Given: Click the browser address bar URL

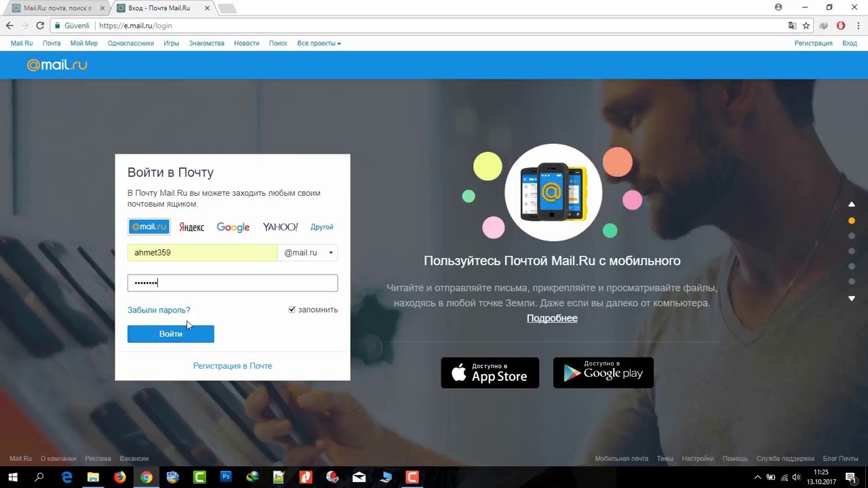Looking at the screenshot, I should pyautogui.click(x=135, y=26).
